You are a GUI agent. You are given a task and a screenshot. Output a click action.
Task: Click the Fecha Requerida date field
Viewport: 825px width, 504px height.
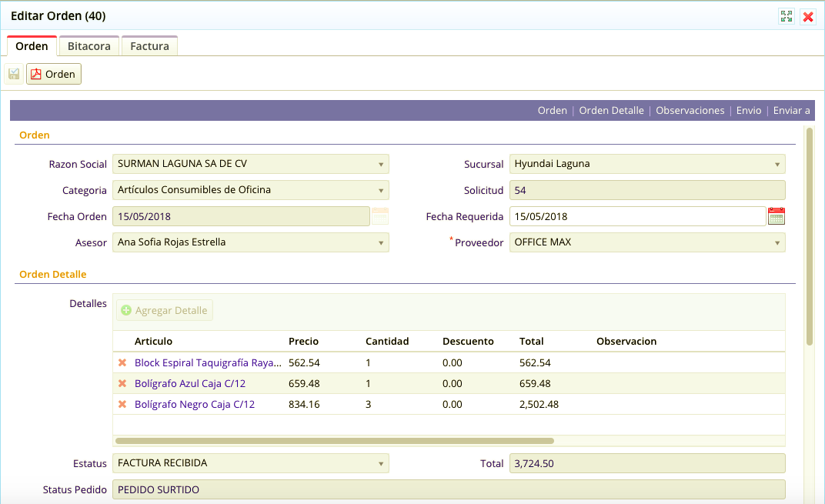(637, 216)
